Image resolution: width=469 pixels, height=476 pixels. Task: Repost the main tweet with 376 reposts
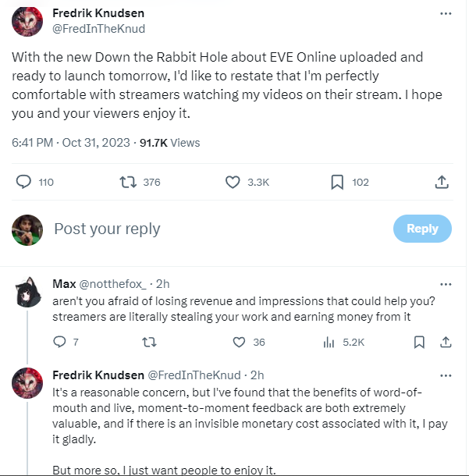tap(128, 182)
